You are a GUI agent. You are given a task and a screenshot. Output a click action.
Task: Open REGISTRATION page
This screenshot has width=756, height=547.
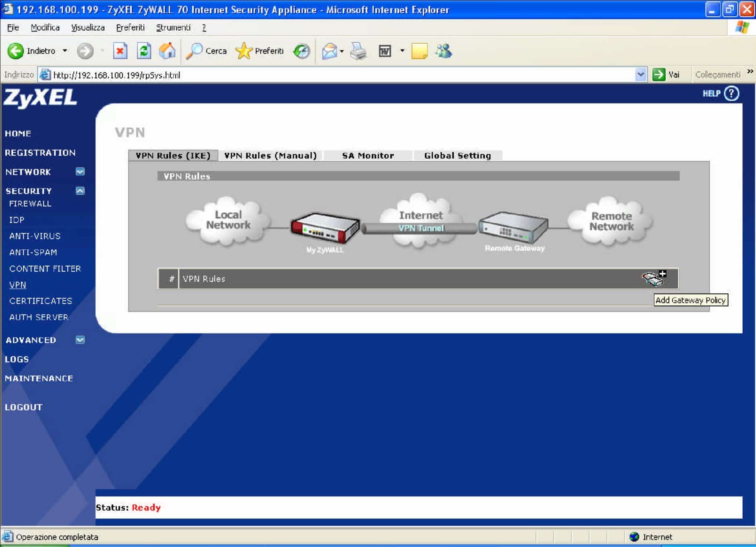[x=40, y=153]
